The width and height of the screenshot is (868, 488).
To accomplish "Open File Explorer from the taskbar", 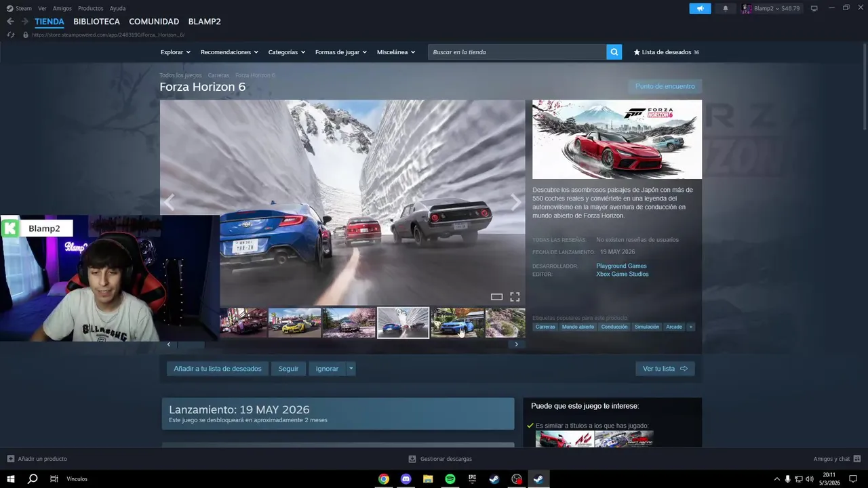I will pos(428,479).
